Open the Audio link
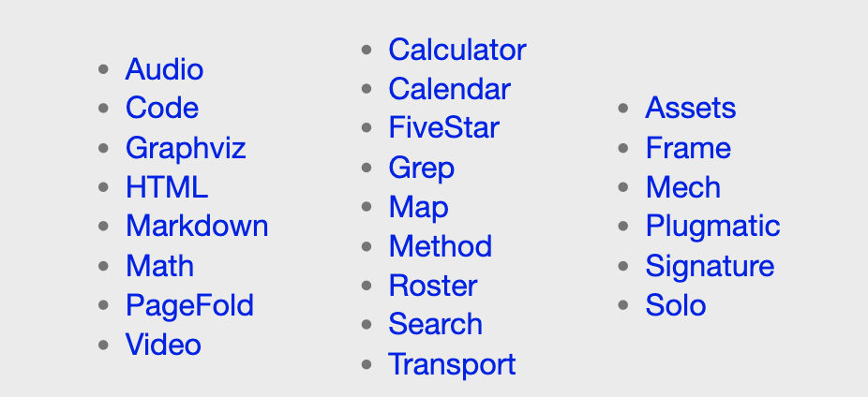Viewport: 868px width, 397px height. click(164, 69)
